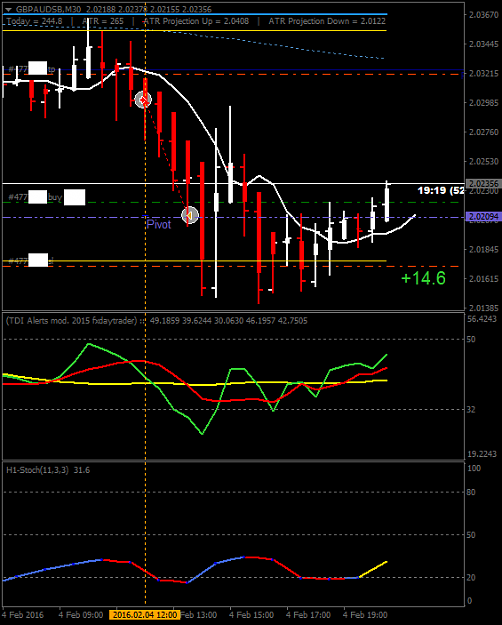Viewport: 502px width, 625px height.
Task: Select the 'Today = 244.8' readout
Action: click(x=35, y=21)
